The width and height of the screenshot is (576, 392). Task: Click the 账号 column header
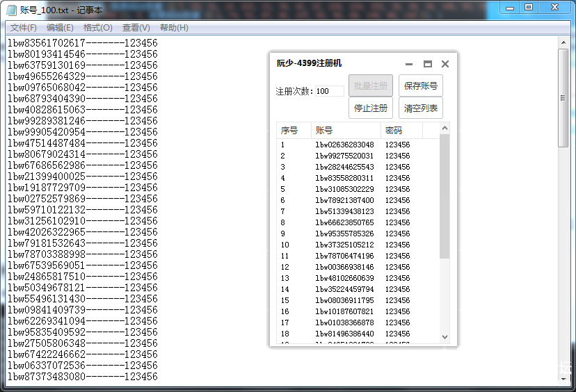pyautogui.click(x=346, y=131)
